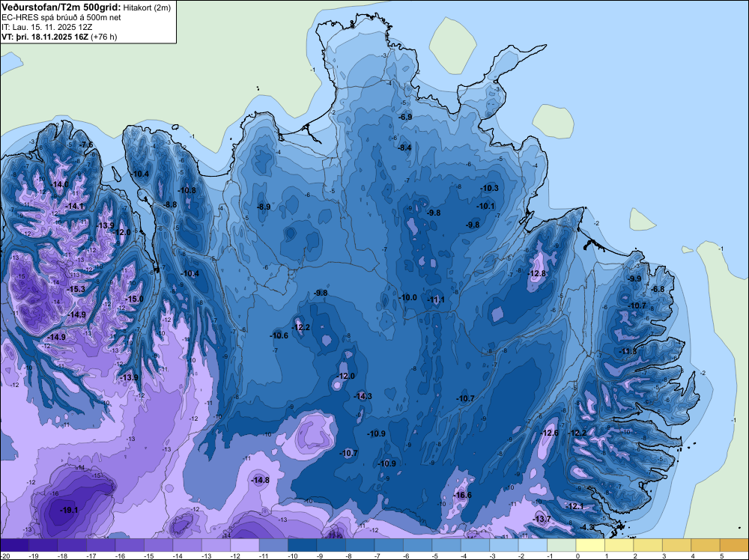Screen dimensions: 749x560
Task: Click the -10.6 temperature label
Action: click(279, 335)
